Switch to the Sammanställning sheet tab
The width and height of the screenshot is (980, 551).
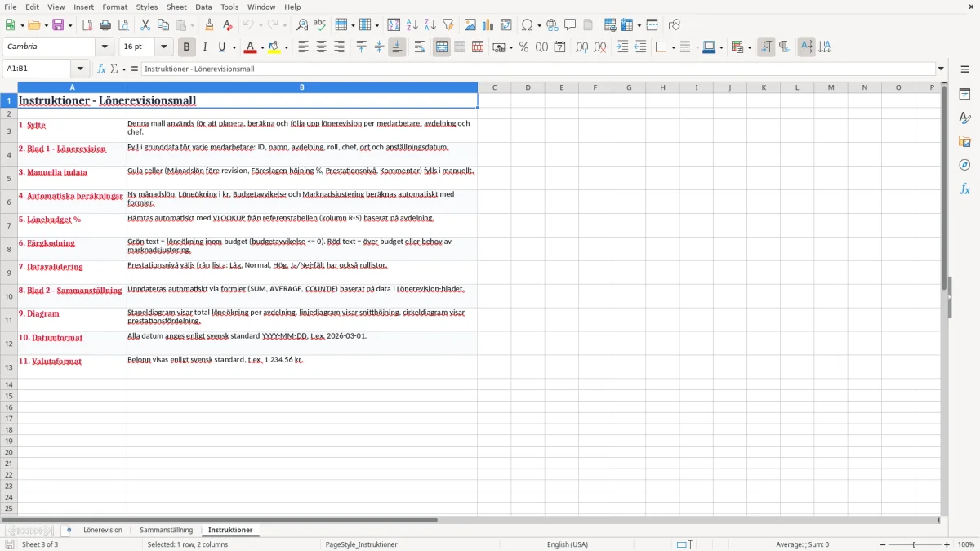tap(166, 530)
